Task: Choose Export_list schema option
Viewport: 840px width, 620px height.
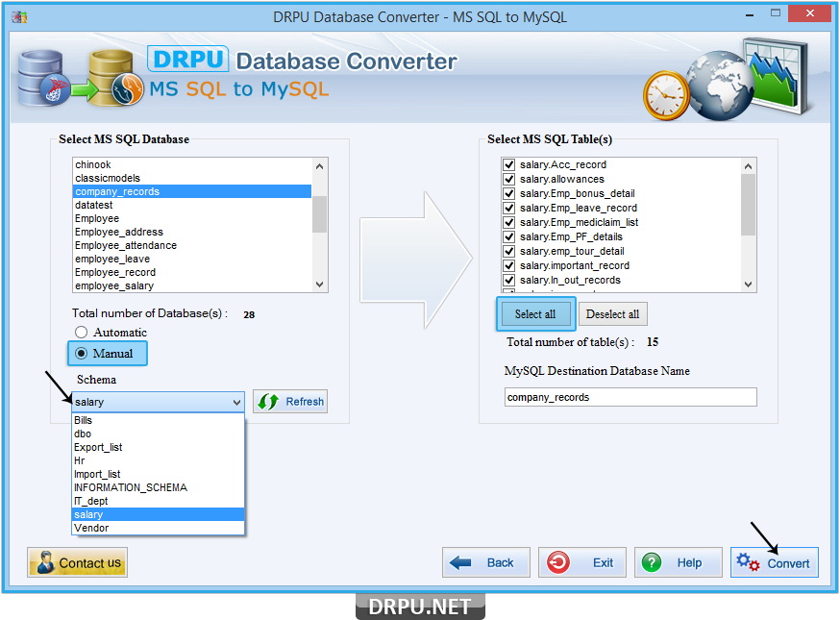Action: (x=158, y=447)
